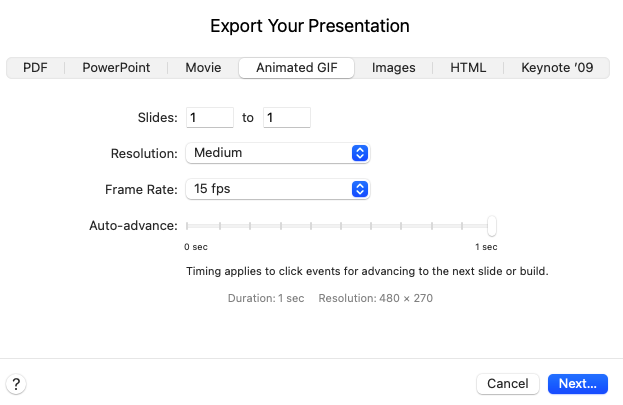Click the Frame Rate dropdown chevron arrows
Image resolution: width=623 pixels, height=405 pixels.
tap(360, 189)
